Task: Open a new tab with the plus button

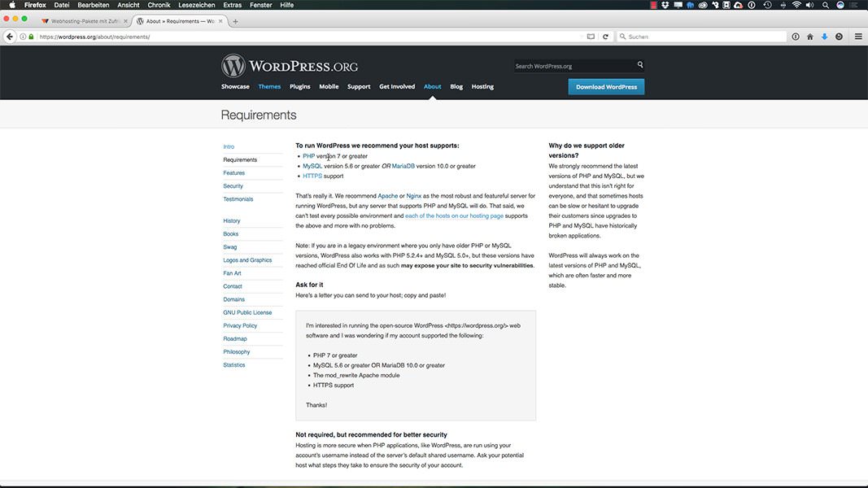Action: coord(235,22)
